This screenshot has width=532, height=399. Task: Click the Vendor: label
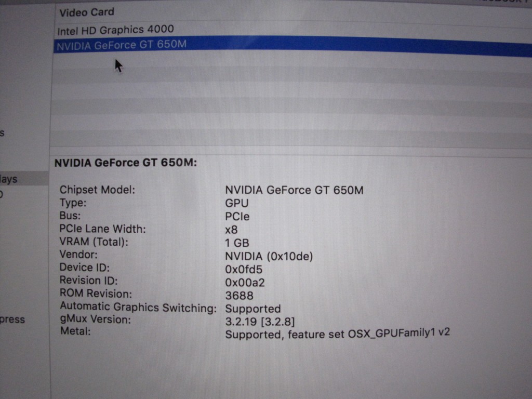[78, 255]
